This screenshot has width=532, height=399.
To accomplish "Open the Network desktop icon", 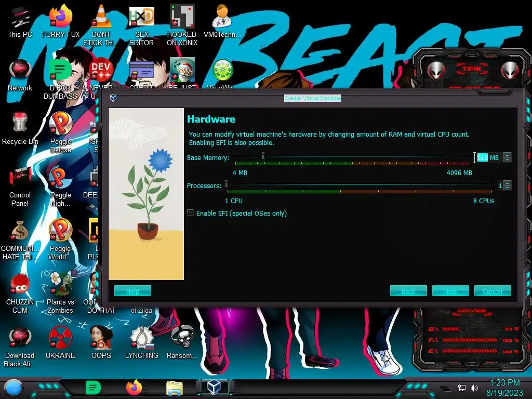I will pos(20,75).
